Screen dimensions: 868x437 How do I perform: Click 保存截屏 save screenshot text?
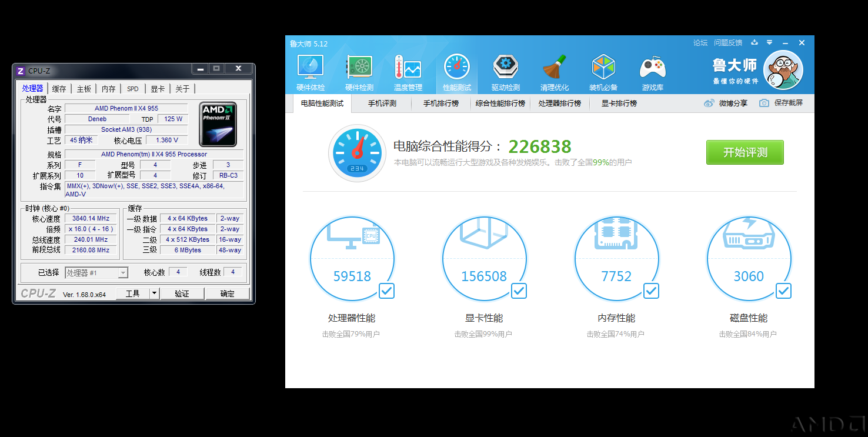pyautogui.click(x=789, y=103)
